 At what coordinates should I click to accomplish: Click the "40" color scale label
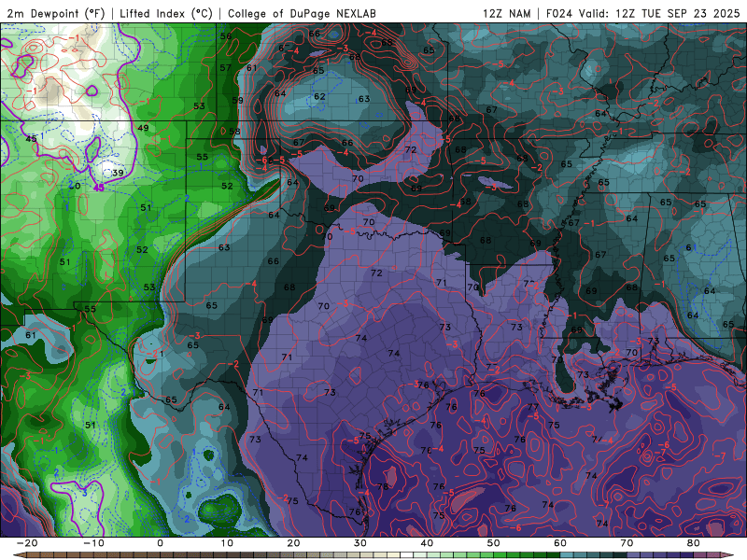[x=427, y=543]
